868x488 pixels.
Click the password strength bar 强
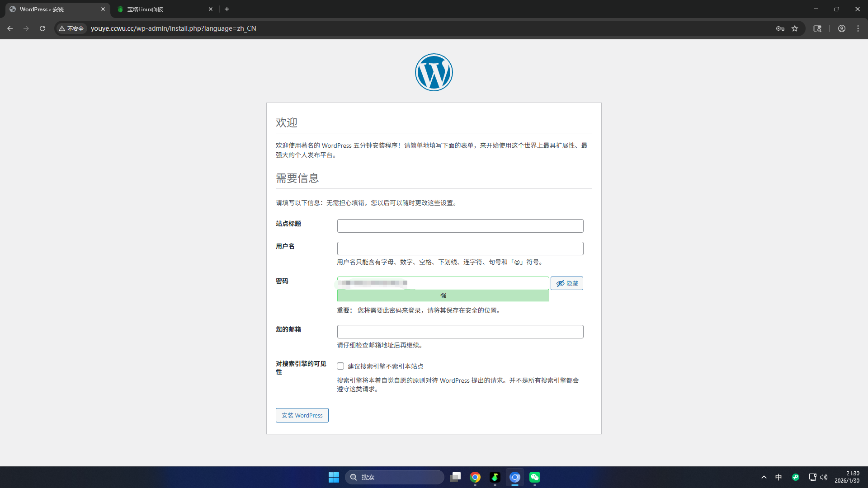click(x=443, y=296)
